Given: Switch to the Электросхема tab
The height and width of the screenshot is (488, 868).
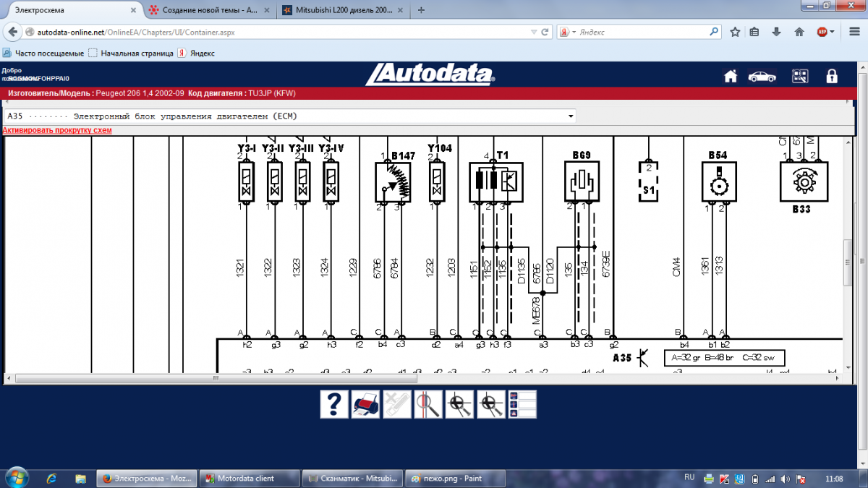Looking at the screenshot, I should (70, 10).
